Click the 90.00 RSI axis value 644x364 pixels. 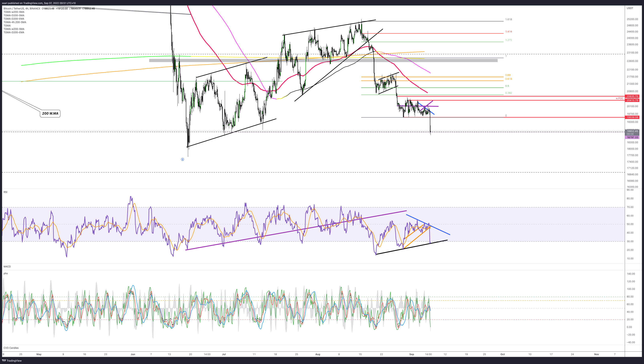click(x=630, y=190)
